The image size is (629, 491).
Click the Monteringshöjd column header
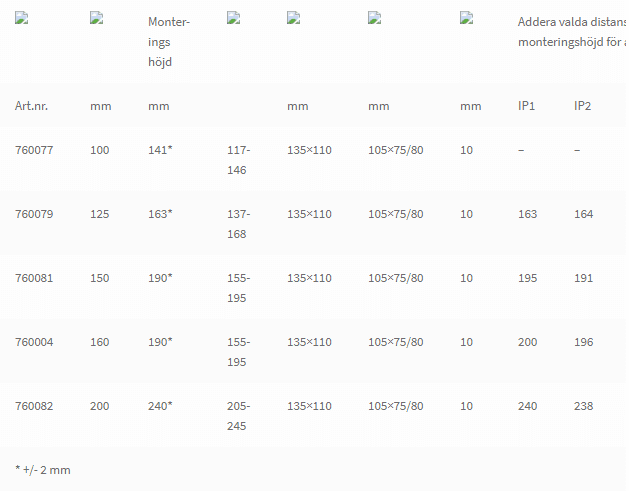point(168,42)
